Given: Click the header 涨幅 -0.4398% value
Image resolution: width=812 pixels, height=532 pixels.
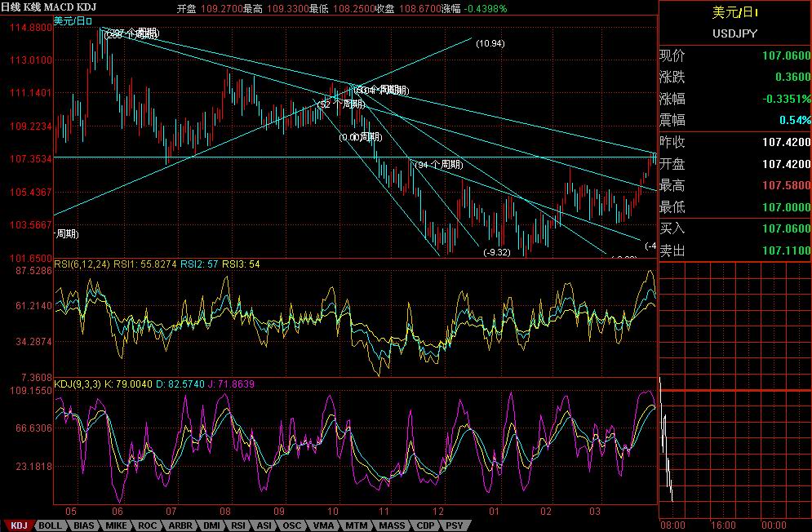Looking at the screenshot, I should (x=474, y=9).
